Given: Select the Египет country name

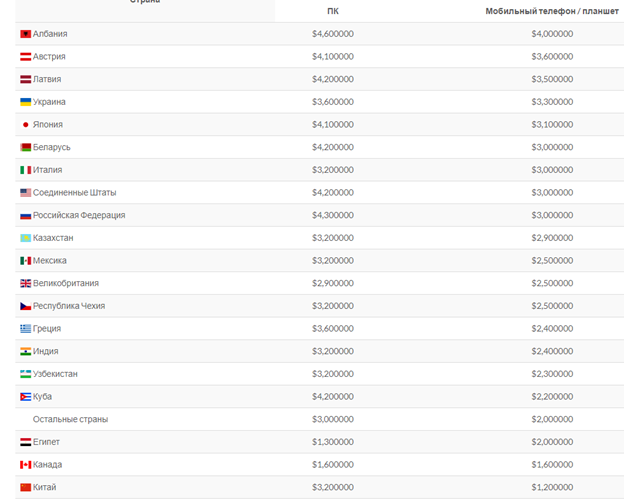Looking at the screenshot, I should click(x=46, y=443).
